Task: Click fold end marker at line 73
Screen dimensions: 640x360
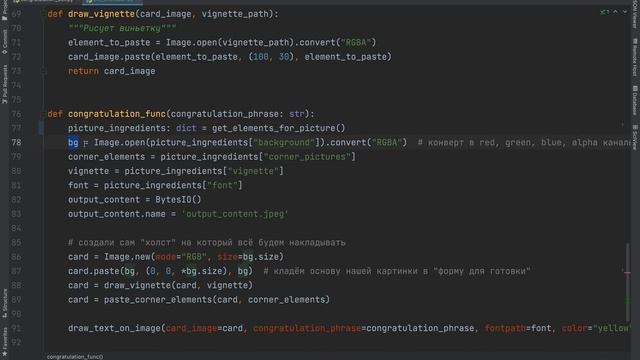Action: pos(43,71)
